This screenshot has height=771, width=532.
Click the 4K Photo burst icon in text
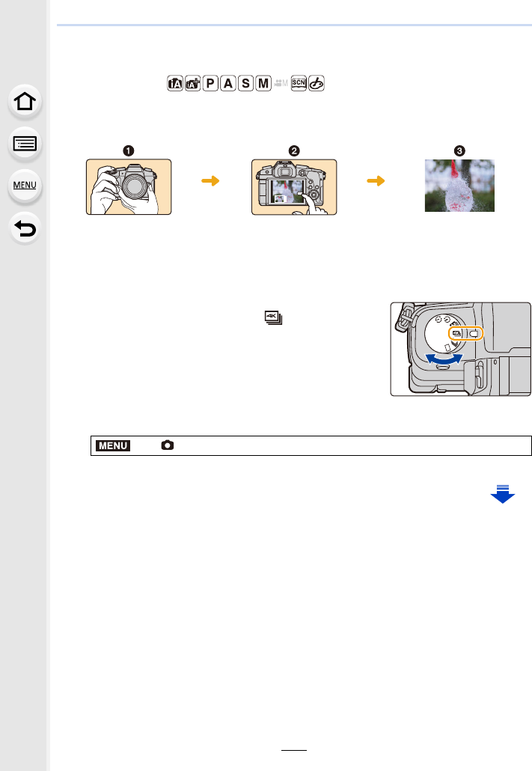273,317
